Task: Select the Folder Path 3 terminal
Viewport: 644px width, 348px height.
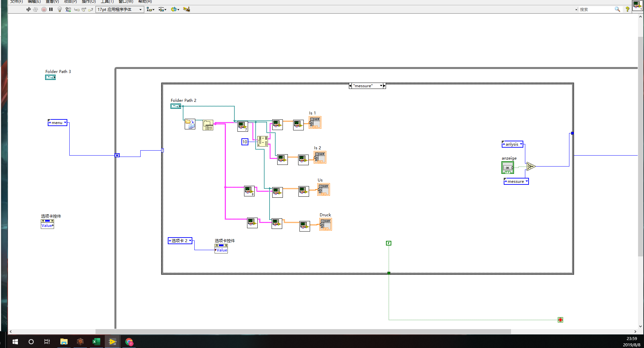Action: 50,77
